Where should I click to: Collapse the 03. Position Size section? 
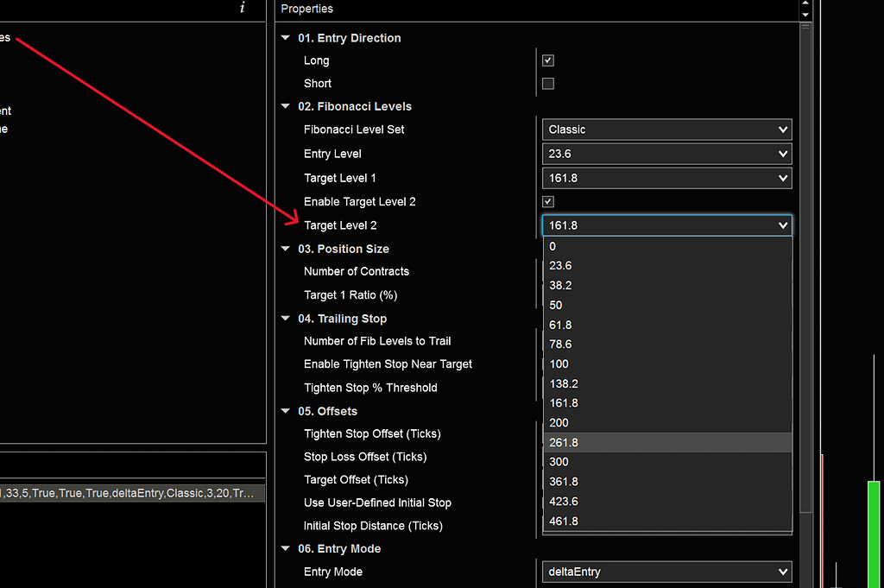point(285,249)
